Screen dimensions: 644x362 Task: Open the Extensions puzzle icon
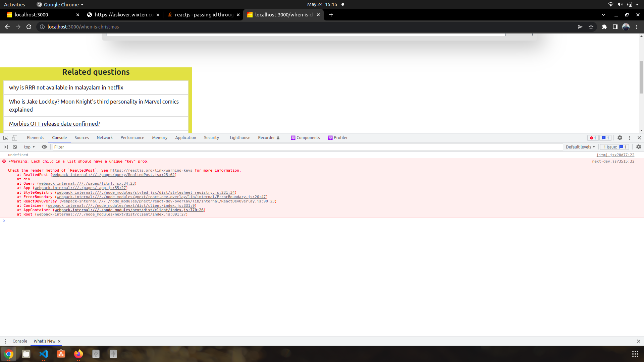(604, 27)
